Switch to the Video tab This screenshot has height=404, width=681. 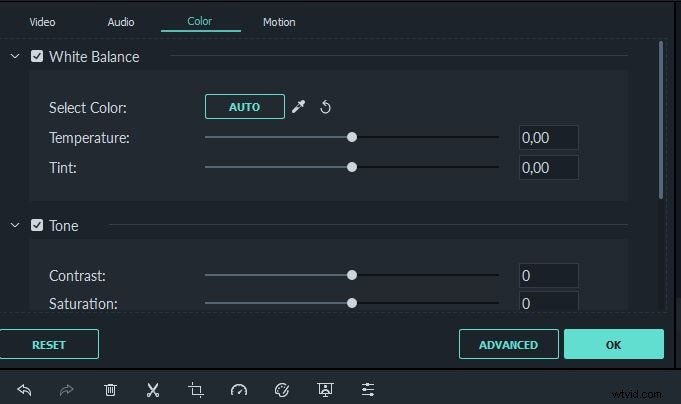(x=42, y=22)
